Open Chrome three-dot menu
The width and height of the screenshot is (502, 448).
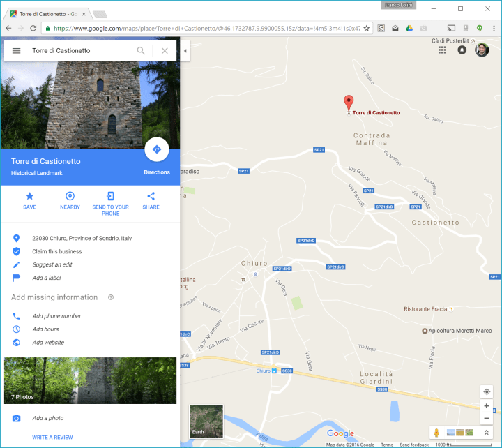point(494,28)
